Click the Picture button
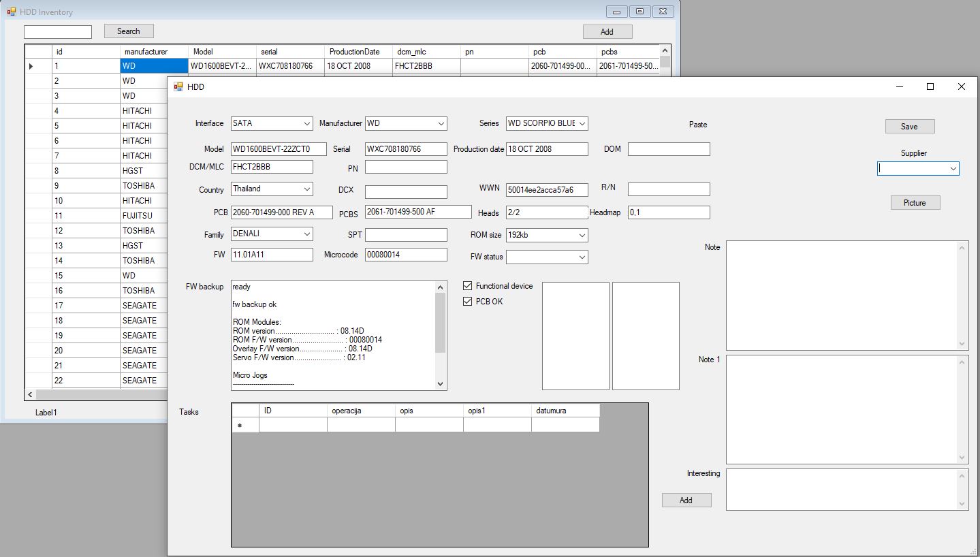 [x=915, y=202]
